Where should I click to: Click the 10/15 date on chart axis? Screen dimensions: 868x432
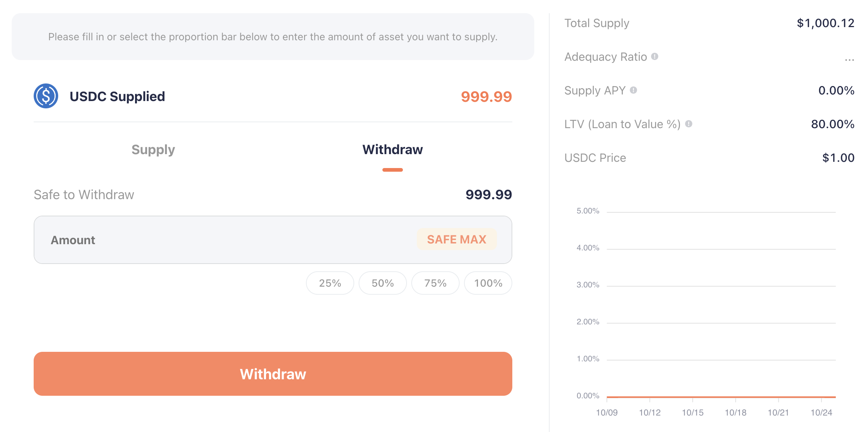click(x=692, y=413)
